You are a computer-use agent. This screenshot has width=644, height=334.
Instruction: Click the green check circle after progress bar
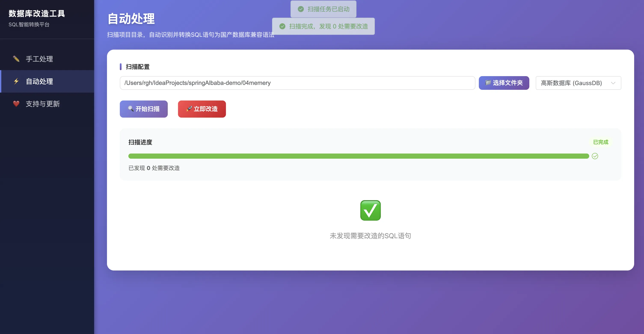[595, 156]
